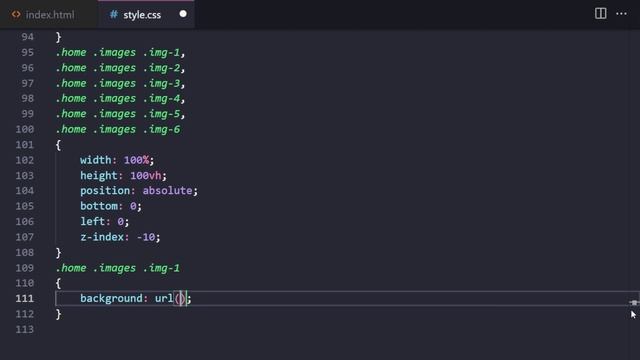
Task: Click the '.img-2,' selector on line 96
Action: (x=164, y=68)
